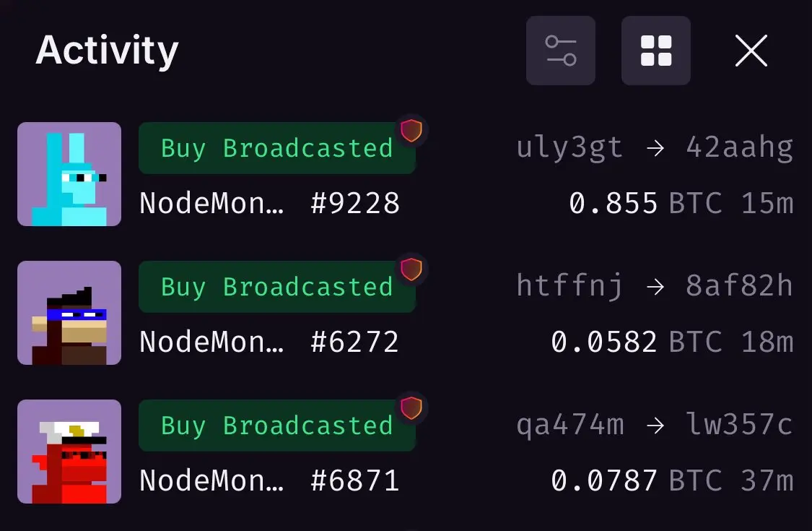Select Buy Broadcasted label for #6272
Viewport: 812px width, 531px height.
[277, 288]
